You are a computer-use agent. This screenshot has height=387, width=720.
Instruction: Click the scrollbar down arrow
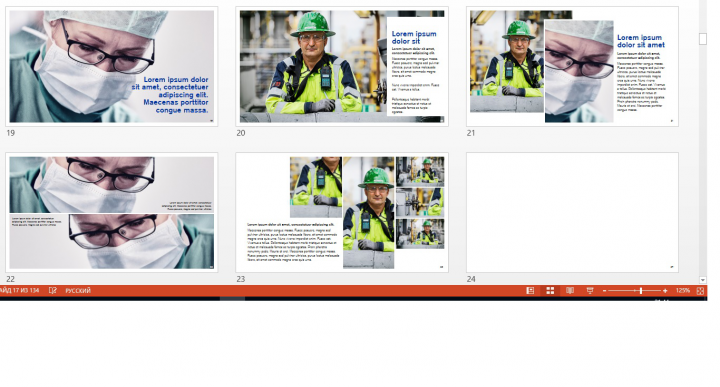pos(703,280)
